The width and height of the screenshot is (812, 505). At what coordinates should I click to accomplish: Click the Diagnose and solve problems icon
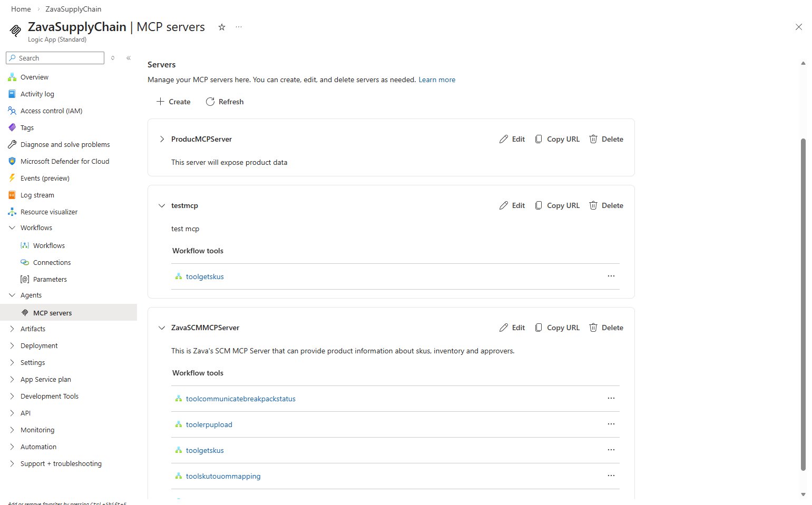12,144
